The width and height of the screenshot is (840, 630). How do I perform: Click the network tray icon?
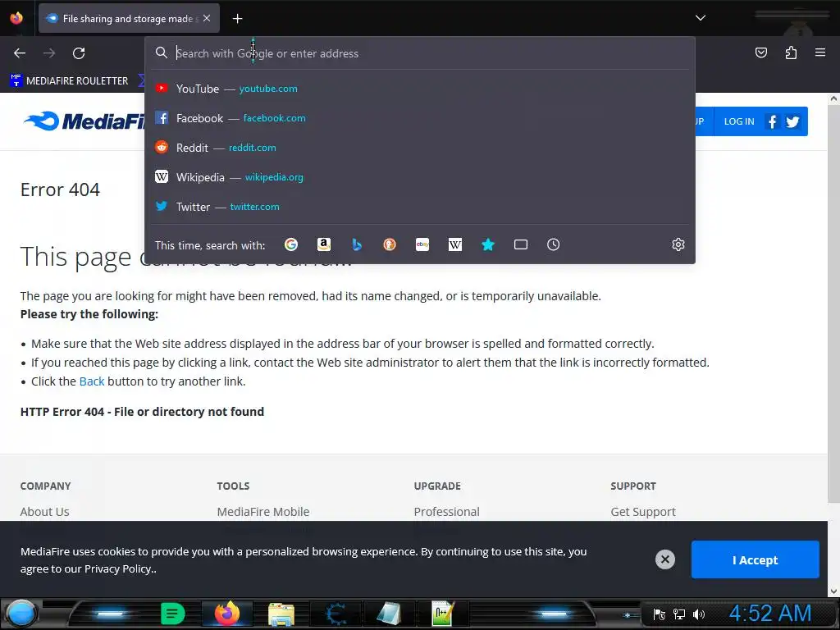678,614
